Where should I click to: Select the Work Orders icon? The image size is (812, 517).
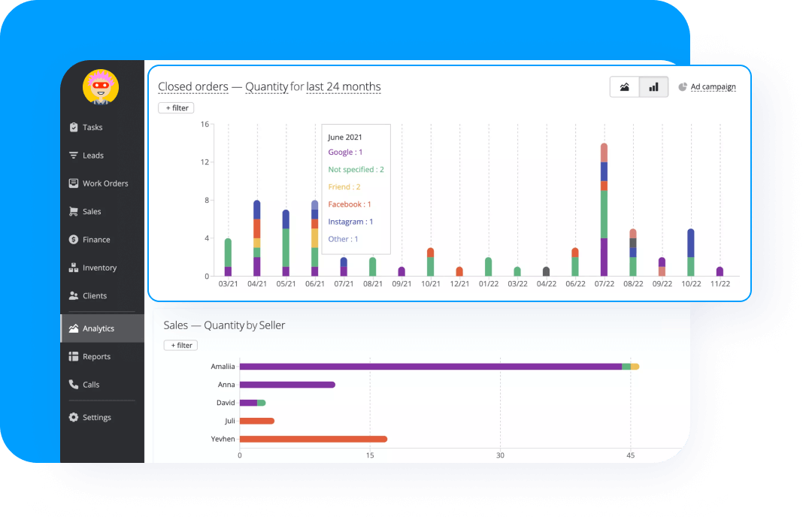pyautogui.click(x=74, y=183)
